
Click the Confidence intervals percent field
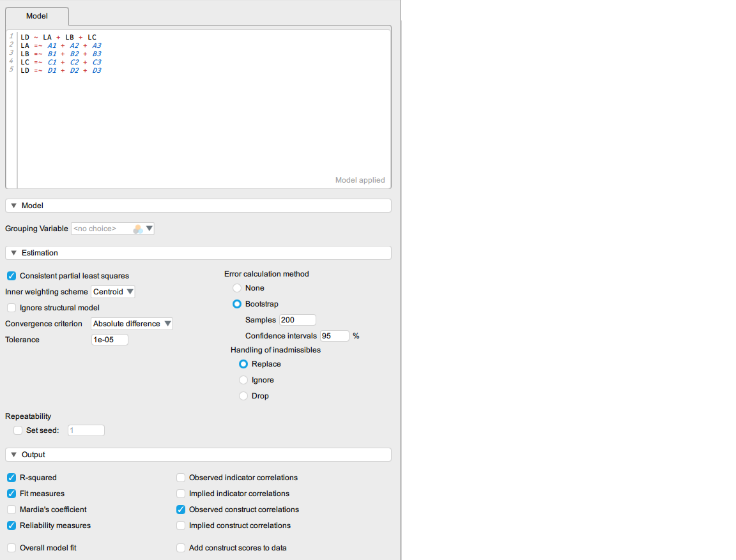click(x=334, y=336)
